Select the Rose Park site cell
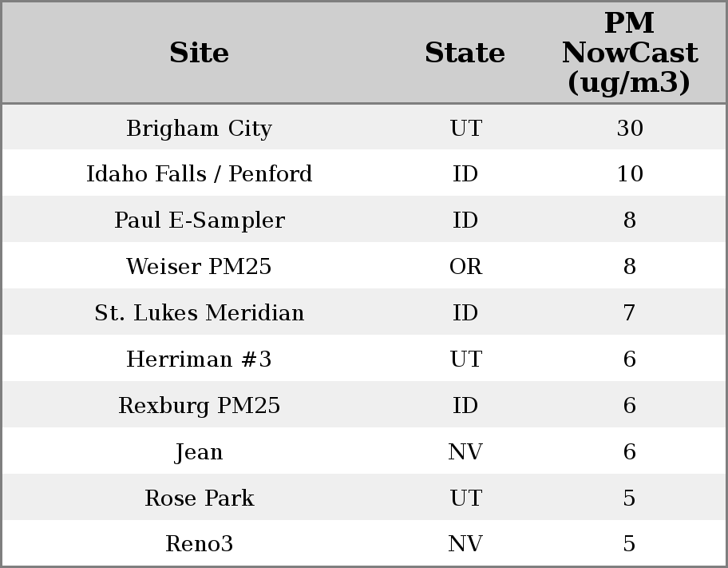The image size is (728, 568). click(199, 498)
